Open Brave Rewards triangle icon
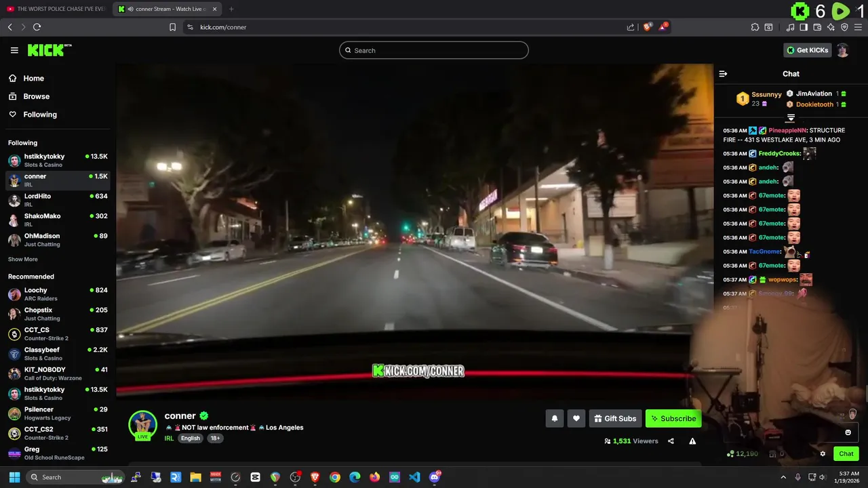This screenshot has height=488, width=868. pos(664,27)
